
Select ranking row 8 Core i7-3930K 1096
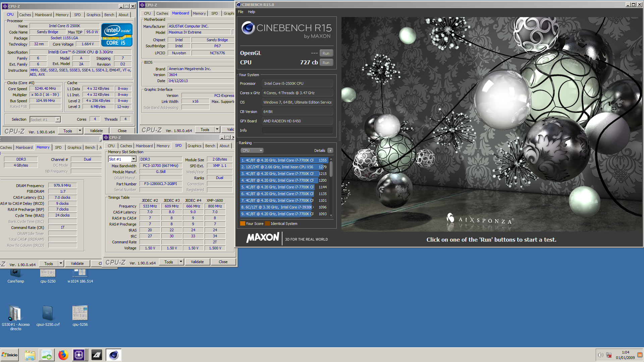click(283, 207)
